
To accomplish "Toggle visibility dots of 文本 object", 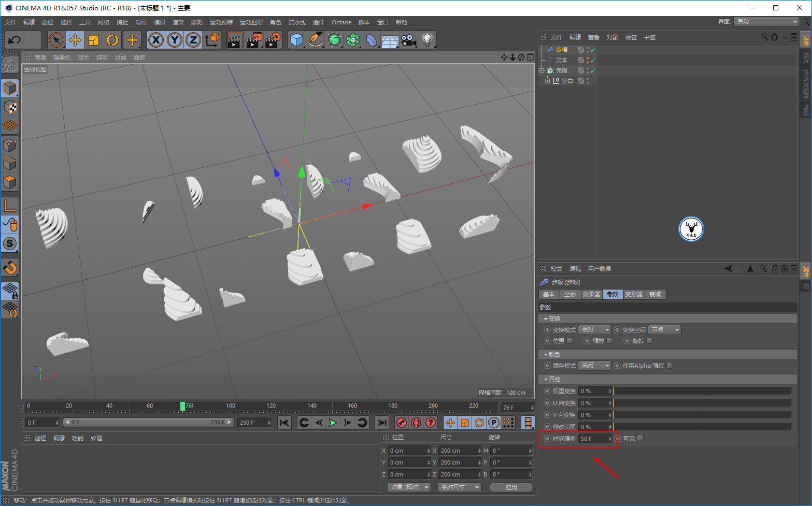I will [x=588, y=60].
